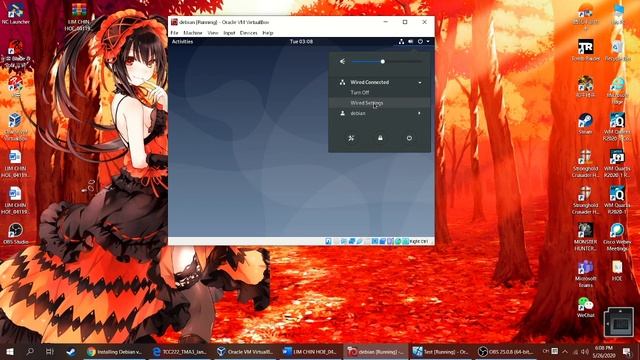Click the wired network icon in system menu

point(342,82)
